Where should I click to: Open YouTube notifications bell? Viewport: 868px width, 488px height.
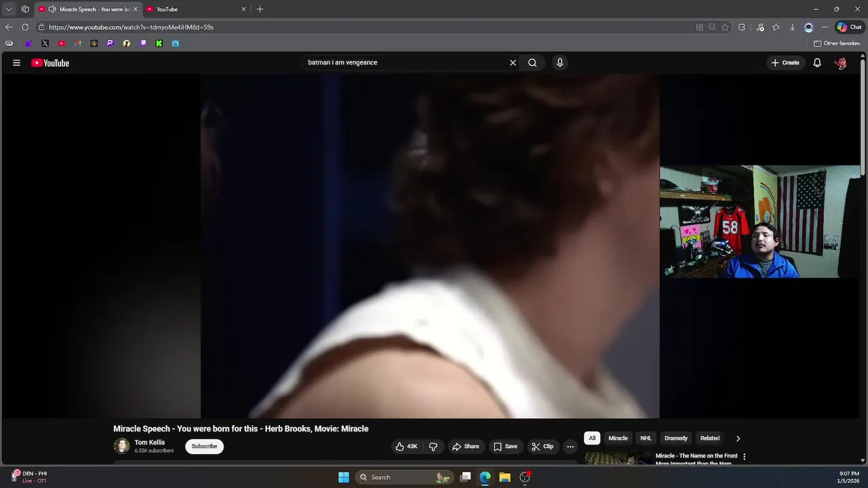coord(817,62)
